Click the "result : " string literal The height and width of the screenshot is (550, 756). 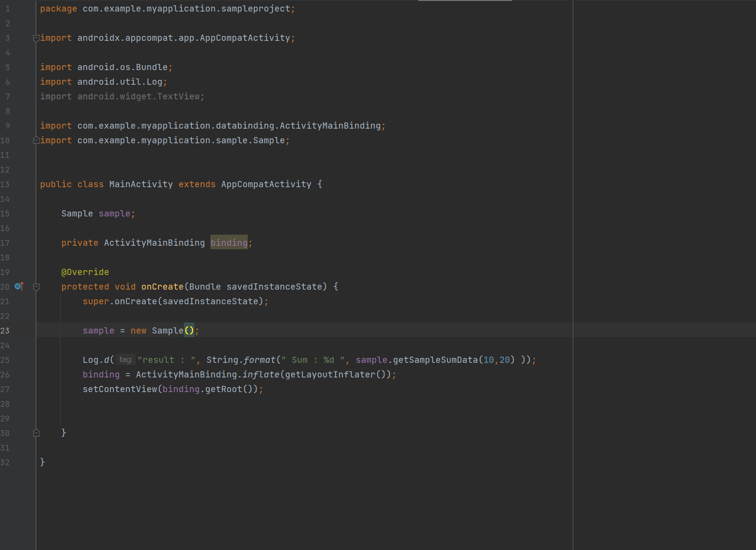[x=166, y=360]
